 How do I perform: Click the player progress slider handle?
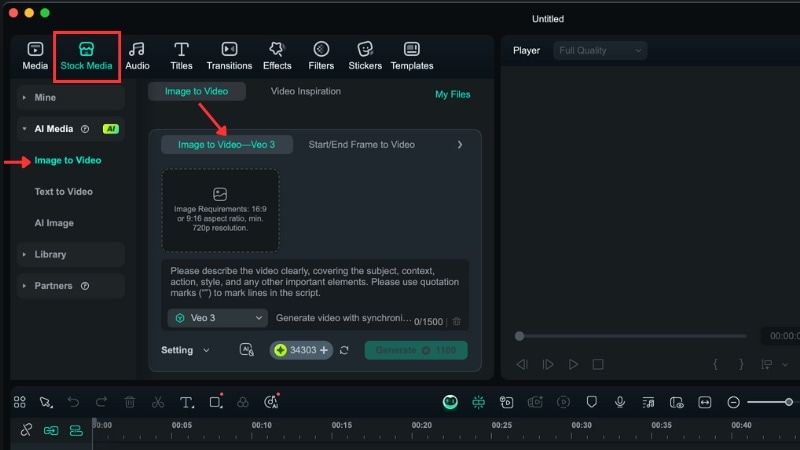[519, 336]
